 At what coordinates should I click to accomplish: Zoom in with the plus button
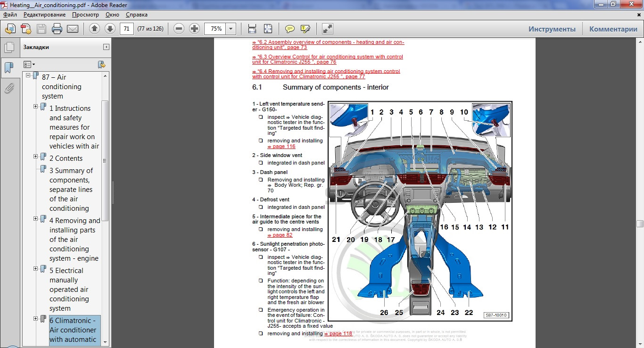click(194, 29)
